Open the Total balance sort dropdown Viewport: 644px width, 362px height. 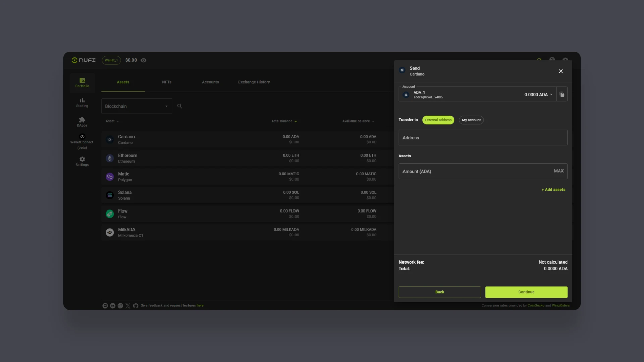pyautogui.click(x=284, y=121)
